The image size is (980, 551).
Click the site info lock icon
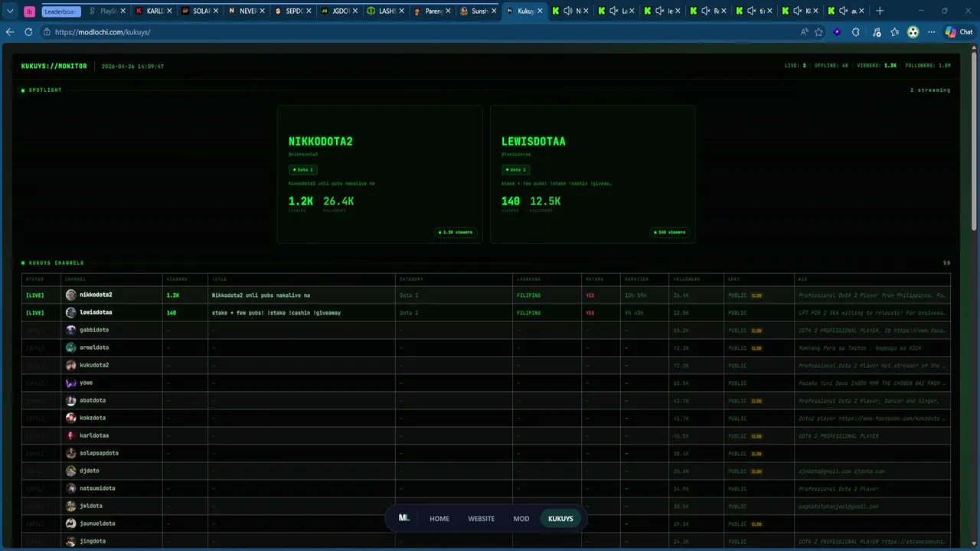point(47,32)
